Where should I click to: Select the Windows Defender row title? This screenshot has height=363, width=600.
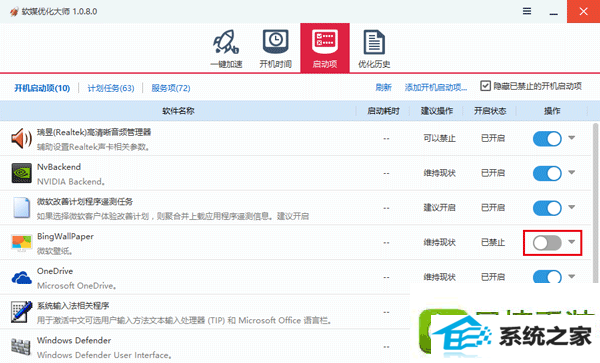[x=74, y=340]
